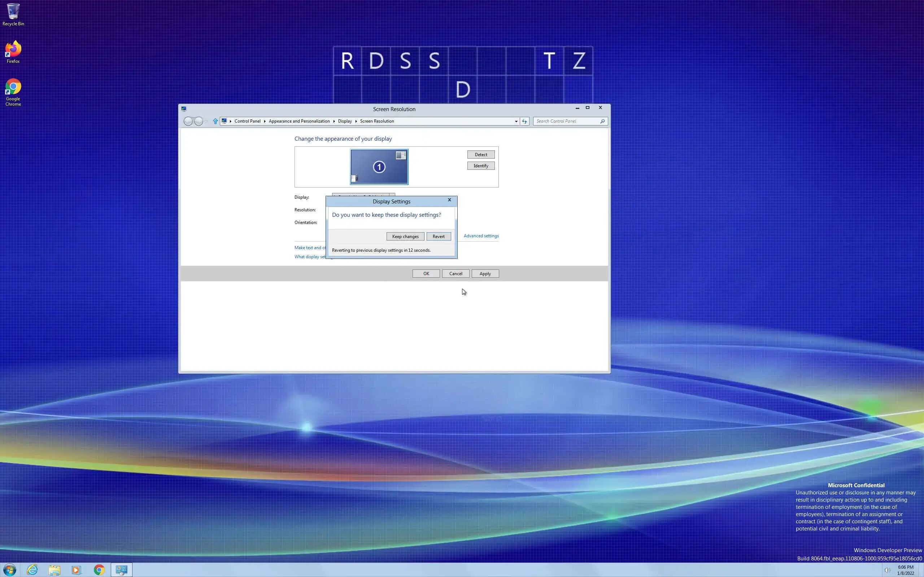Click the Appearance and Personalization breadcrumb
This screenshot has width=924, height=577.
[x=299, y=121]
